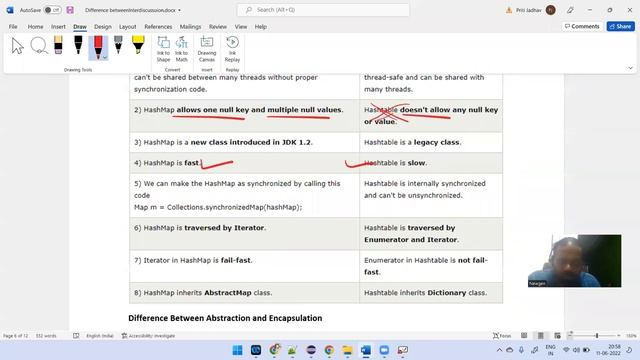
Task: Toggle the AutoSave switch
Action: coord(52,10)
